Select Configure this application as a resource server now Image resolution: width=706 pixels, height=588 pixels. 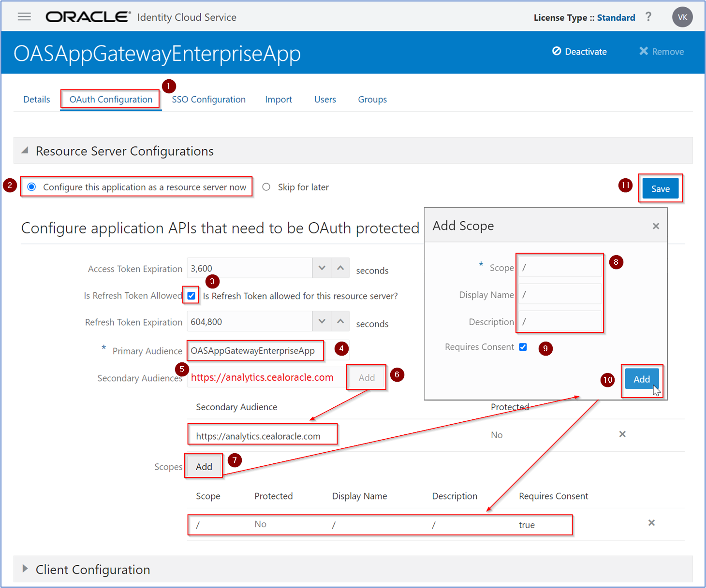[31, 187]
